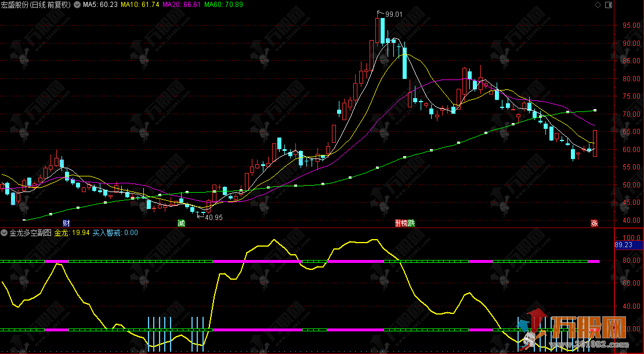Image resolution: width=644 pixels, height=354 pixels.
Task: Click the green 减 event marker
Action: pyautogui.click(x=181, y=223)
